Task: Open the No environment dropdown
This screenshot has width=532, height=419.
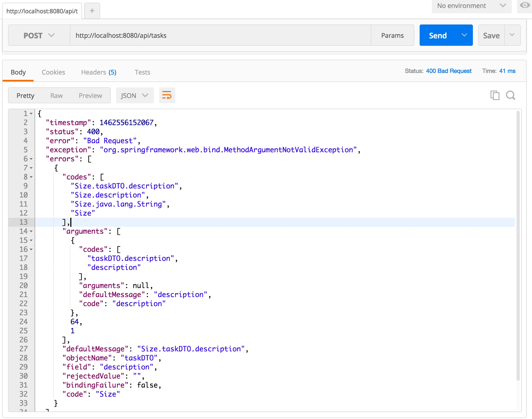Action: pos(471,6)
